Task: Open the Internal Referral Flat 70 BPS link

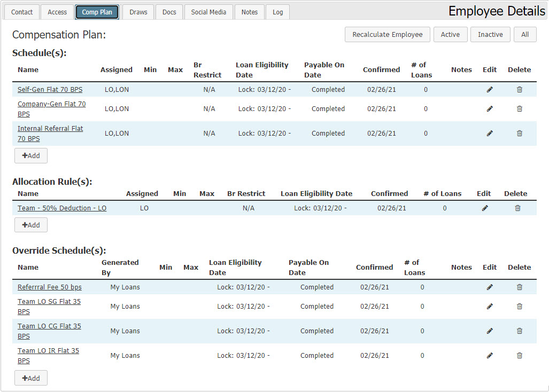Action: pos(50,133)
